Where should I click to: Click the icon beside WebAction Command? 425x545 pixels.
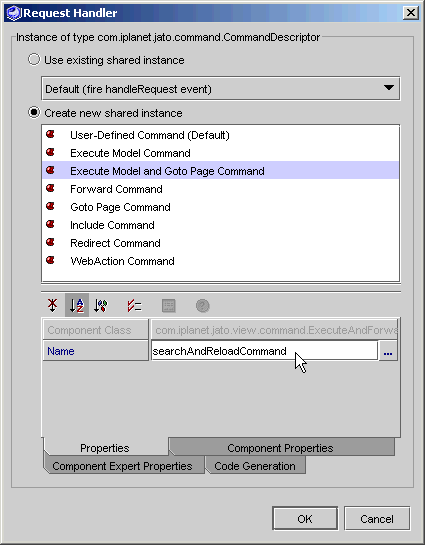coord(51,260)
